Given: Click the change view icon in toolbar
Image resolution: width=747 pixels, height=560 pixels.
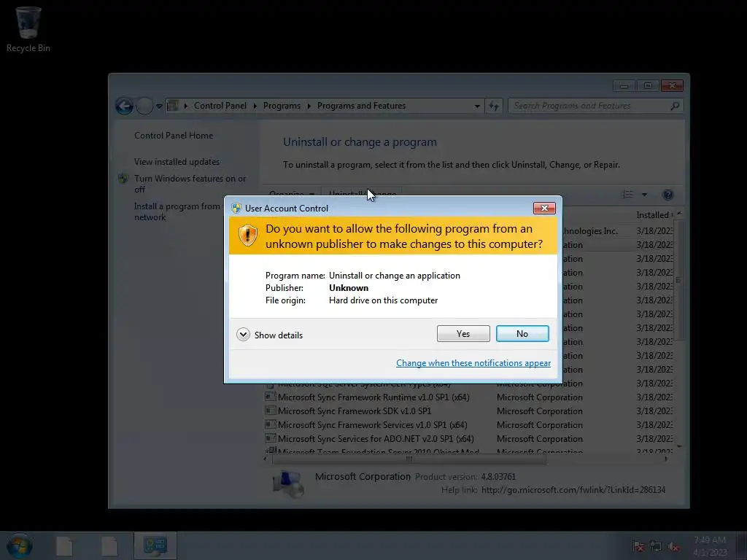Looking at the screenshot, I should click(628, 194).
